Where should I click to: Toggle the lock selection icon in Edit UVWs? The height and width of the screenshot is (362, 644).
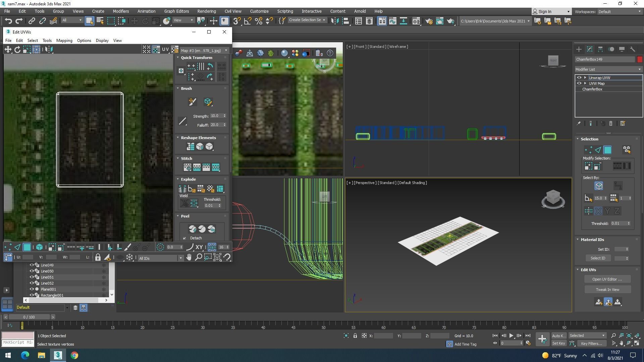pos(98,257)
